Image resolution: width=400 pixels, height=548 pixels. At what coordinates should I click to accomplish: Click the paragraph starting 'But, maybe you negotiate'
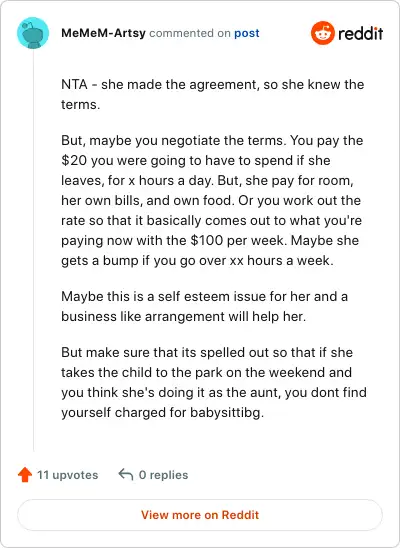click(x=212, y=201)
